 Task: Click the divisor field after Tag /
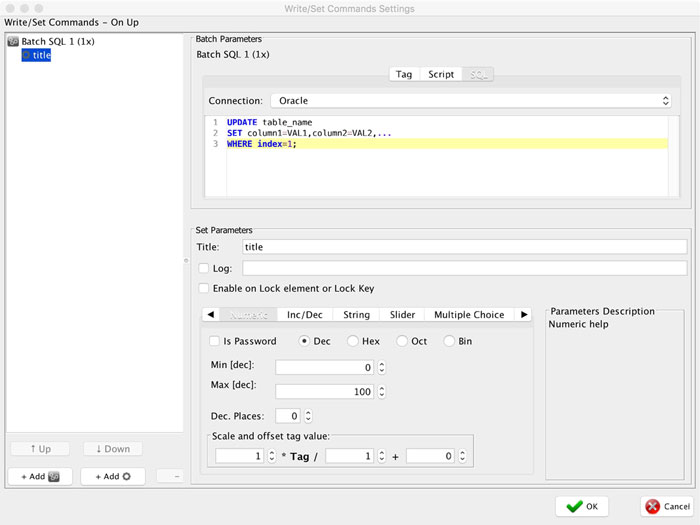pyautogui.click(x=350, y=456)
